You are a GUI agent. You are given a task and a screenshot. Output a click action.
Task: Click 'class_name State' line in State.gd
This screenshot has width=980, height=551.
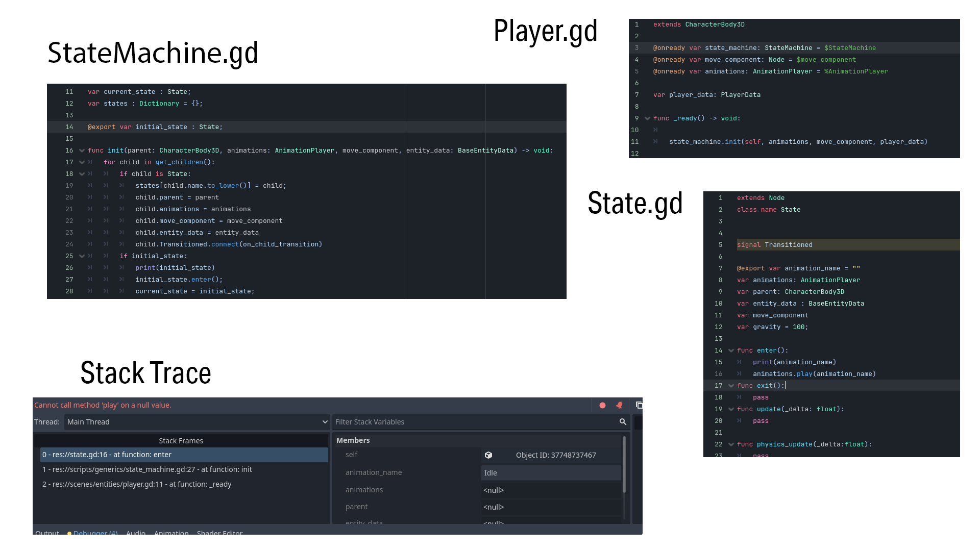[769, 210]
